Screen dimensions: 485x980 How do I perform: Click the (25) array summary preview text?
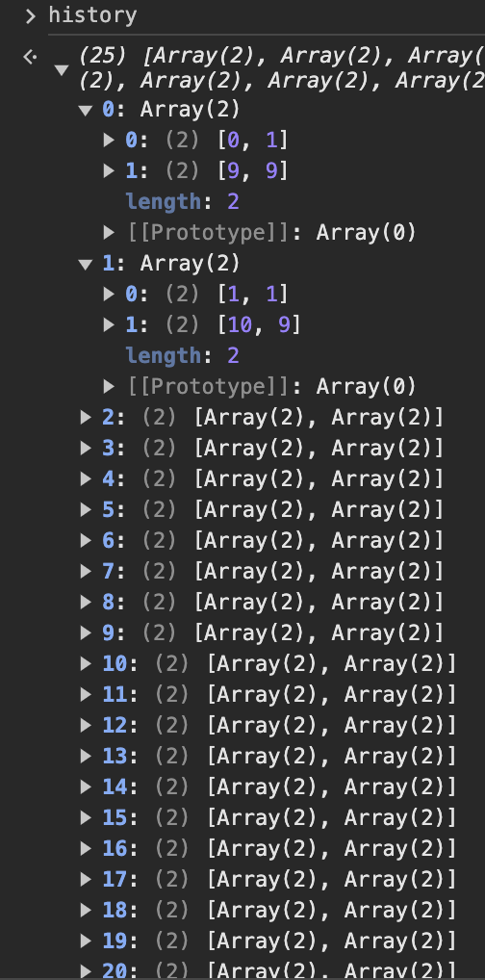pyautogui.click(x=281, y=68)
